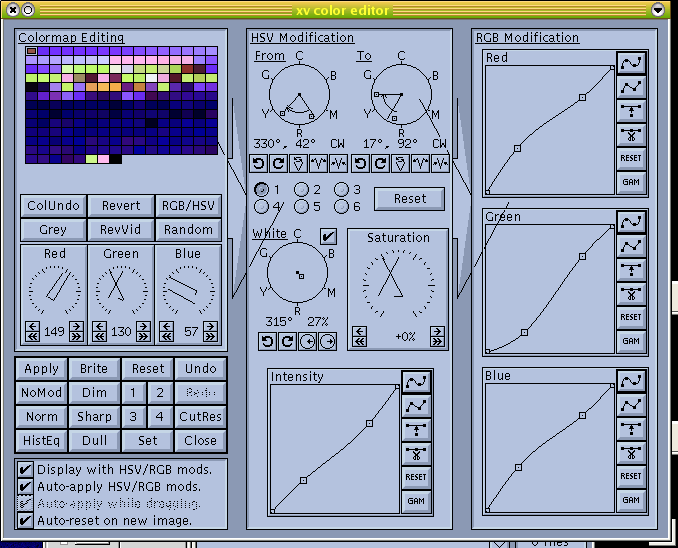Click the Saturation dial
This screenshot has height=548, width=678.
398,285
